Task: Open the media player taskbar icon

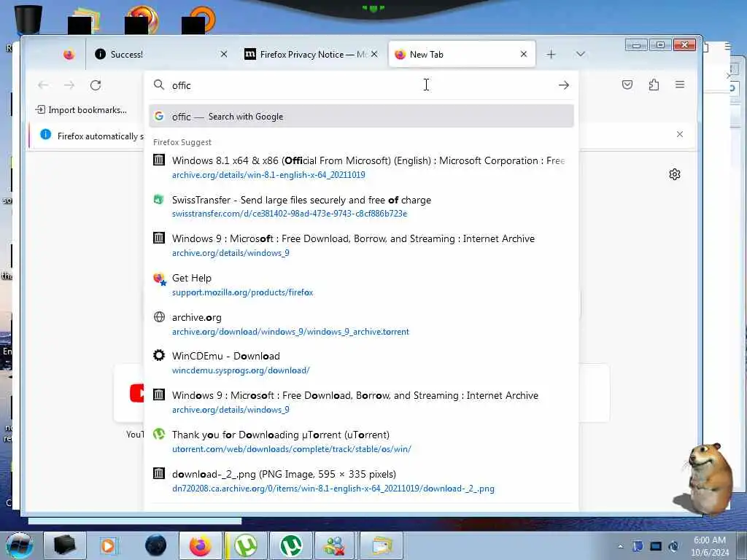Action: [x=109, y=545]
